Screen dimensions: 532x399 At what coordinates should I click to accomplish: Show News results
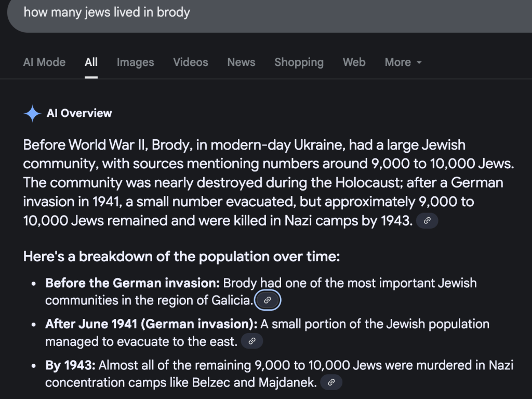point(241,62)
